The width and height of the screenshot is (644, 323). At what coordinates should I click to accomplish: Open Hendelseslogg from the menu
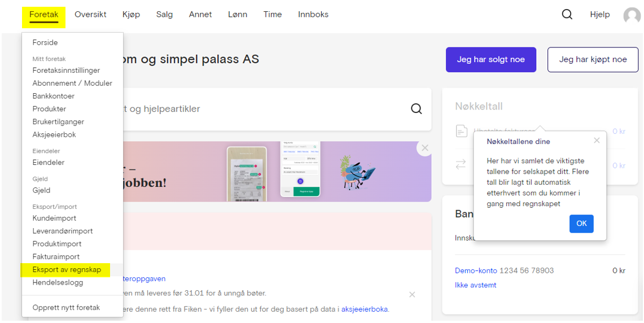coord(58,282)
